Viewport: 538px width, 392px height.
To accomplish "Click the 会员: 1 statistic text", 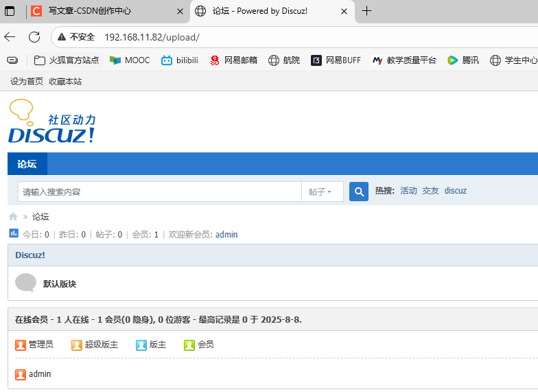I will point(145,235).
